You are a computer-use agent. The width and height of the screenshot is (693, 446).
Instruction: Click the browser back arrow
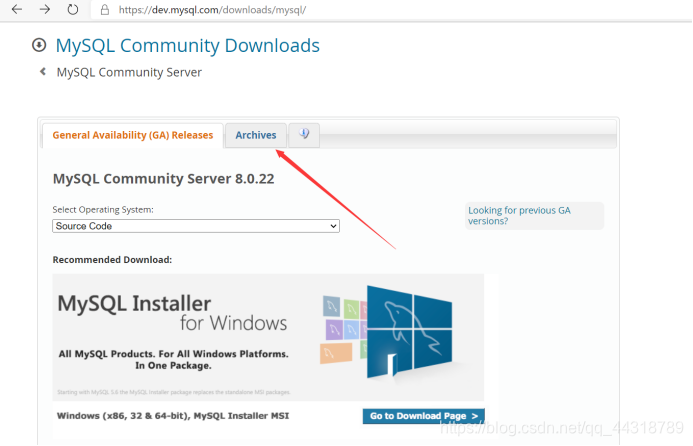[17, 9]
